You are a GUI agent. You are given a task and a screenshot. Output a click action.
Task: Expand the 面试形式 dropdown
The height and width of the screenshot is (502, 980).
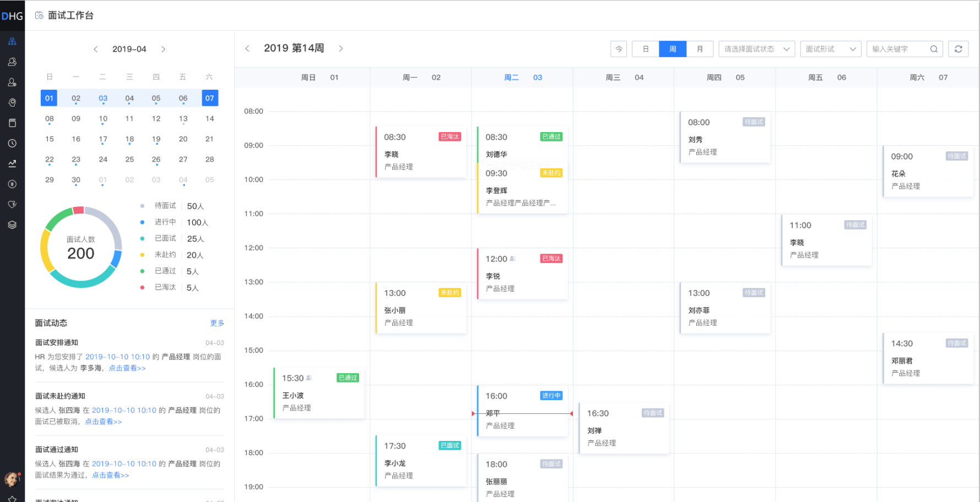tap(830, 49)
